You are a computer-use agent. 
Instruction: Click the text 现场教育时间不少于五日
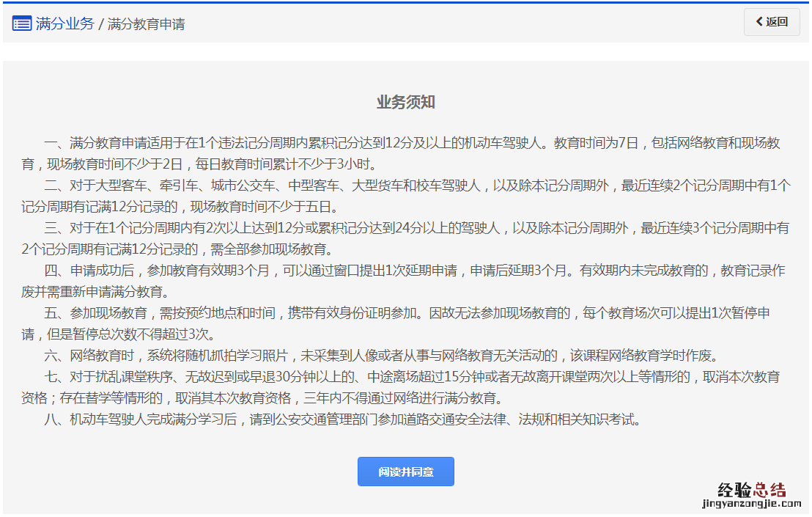tap(275, 207)
